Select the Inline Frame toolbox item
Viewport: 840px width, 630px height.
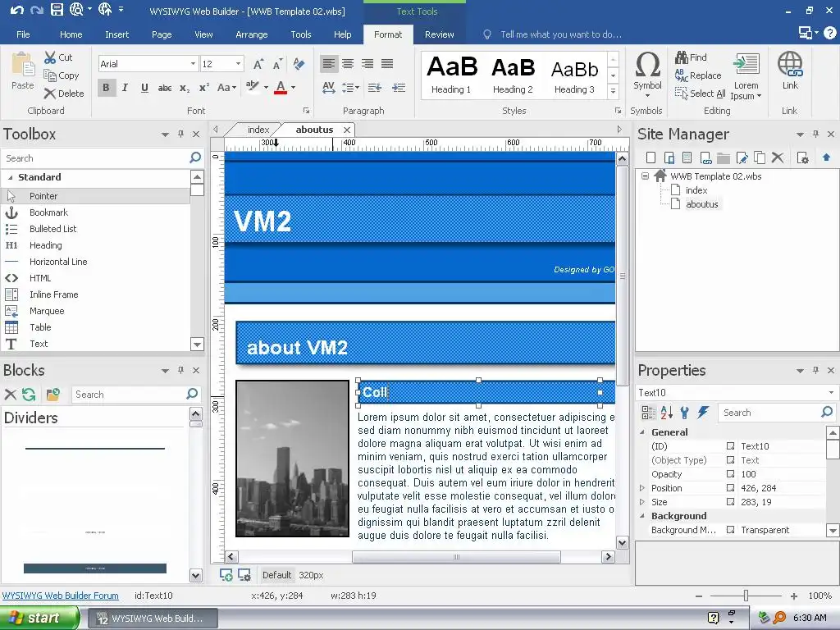[95, 294]
